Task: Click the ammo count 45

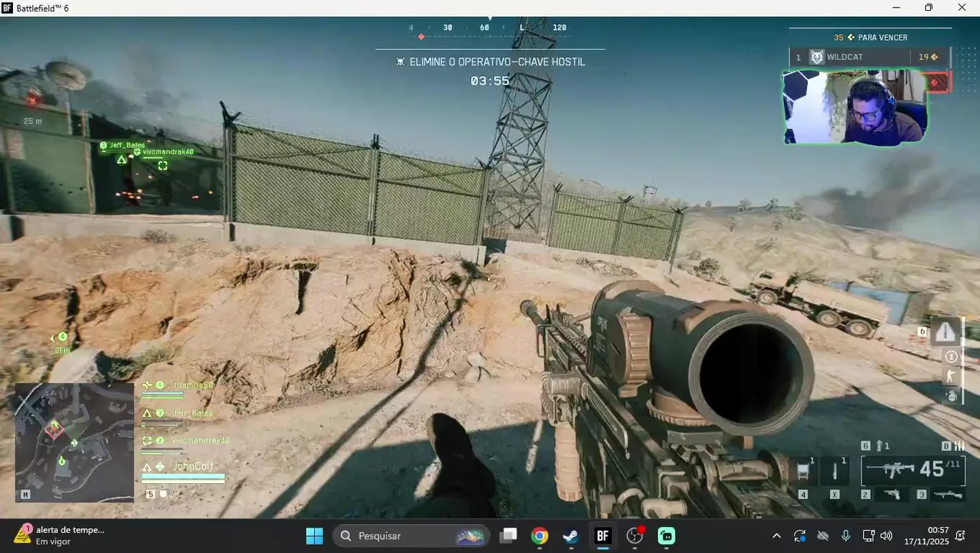Action: [x=932, y=469]
